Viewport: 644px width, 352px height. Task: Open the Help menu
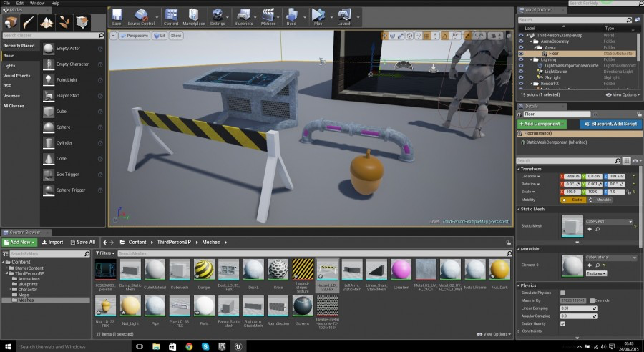55,3
